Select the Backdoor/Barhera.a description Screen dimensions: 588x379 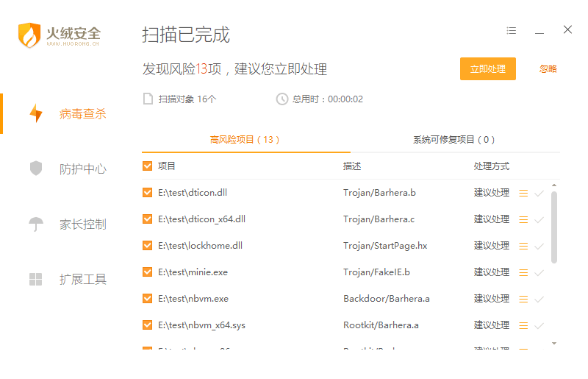[387, 299]
